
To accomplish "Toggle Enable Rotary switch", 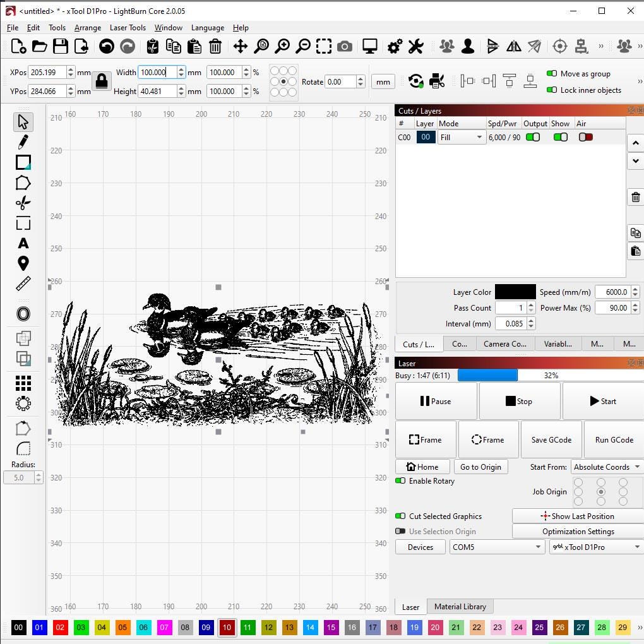I will coord(400,480).
